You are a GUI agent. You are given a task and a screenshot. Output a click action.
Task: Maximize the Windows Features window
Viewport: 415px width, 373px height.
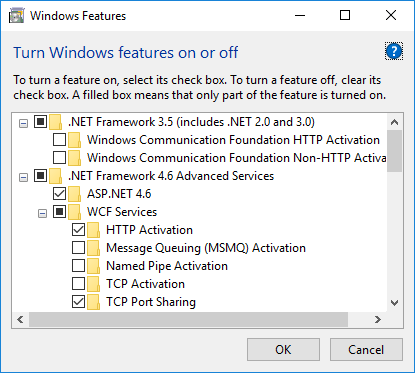click(345, 15)
